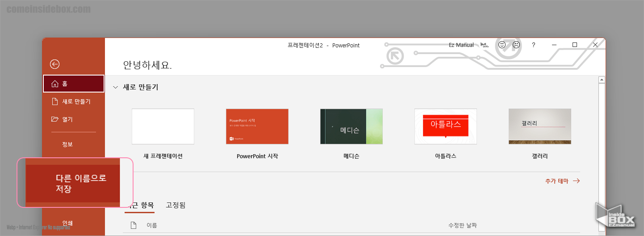
Task: Sort by the 이름 column header
Action: click(x=152, y=225)
